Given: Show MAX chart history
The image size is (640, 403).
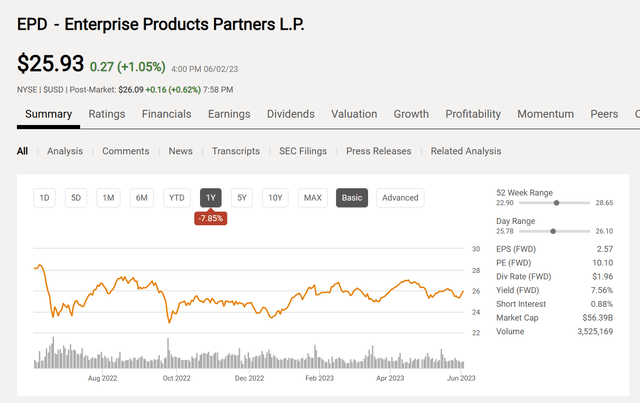Looking at the screenshot, I should click(x=313, y=198).
